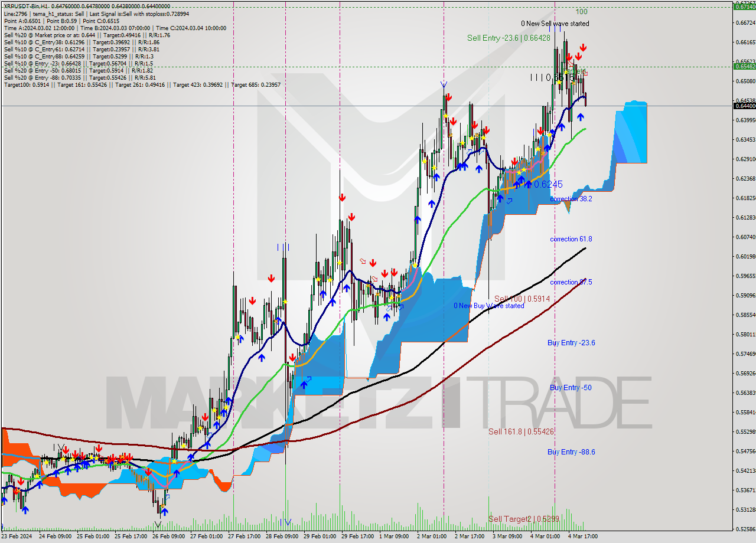This screenshot has width=756, height=543.
Task: Select the 'Time A:2024.03.02 12:00:00' line
Action: click(x=115, y=28)
